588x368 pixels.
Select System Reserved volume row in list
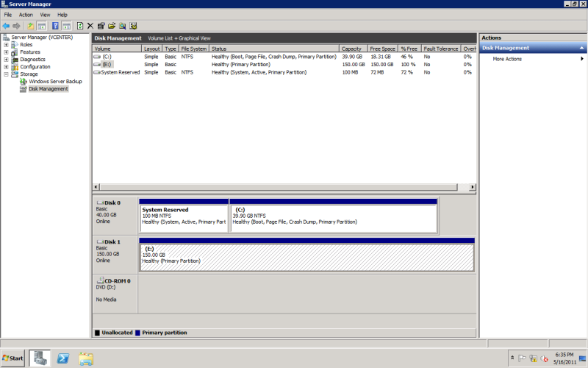[284, 72]
